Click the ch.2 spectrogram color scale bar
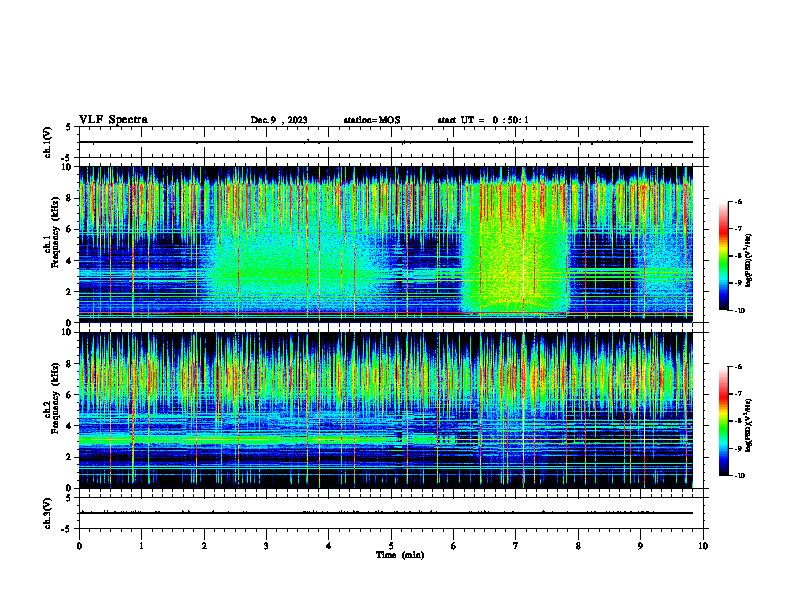 [723, 421]
